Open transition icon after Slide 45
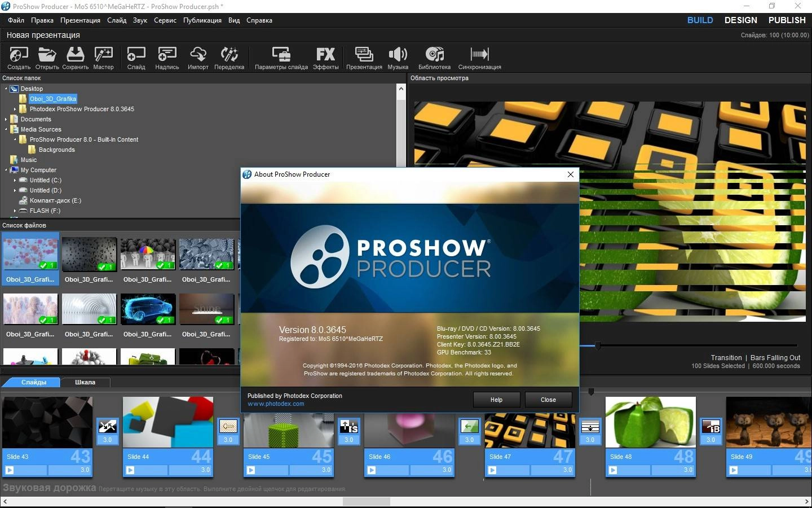 (x=348, y=426)
